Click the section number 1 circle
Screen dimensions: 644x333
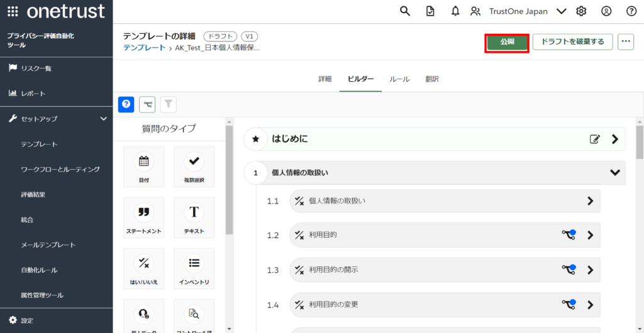[255, 173]
